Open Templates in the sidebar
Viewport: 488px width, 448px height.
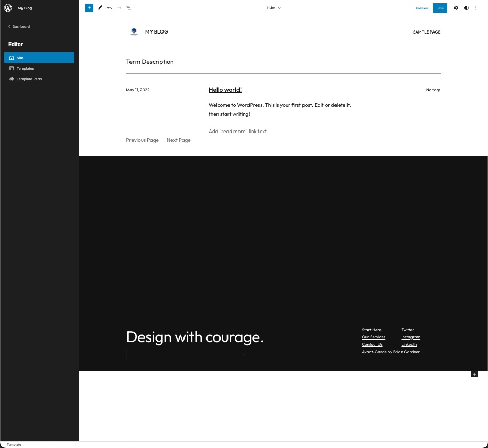click(25, 68)
